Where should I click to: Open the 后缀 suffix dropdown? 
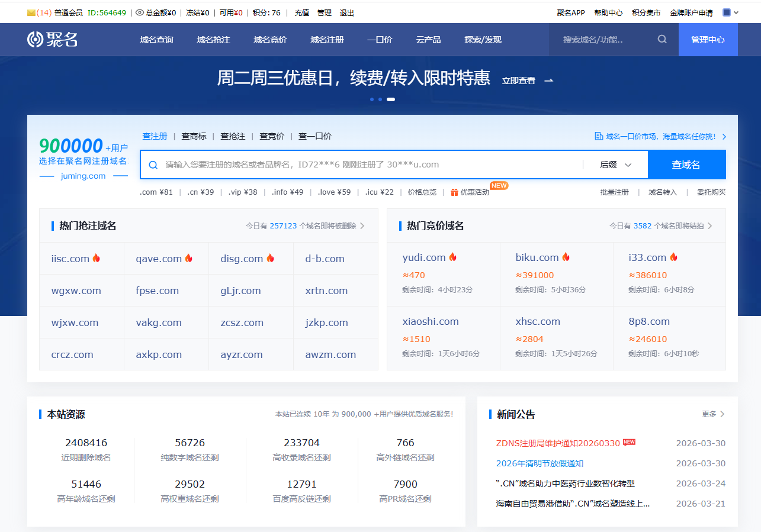(x=615, y=165)
